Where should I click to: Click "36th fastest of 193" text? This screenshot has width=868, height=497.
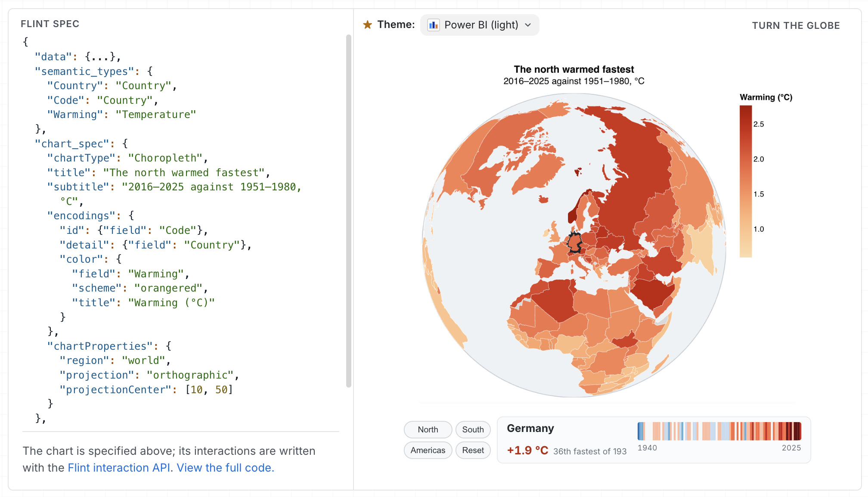589,451
